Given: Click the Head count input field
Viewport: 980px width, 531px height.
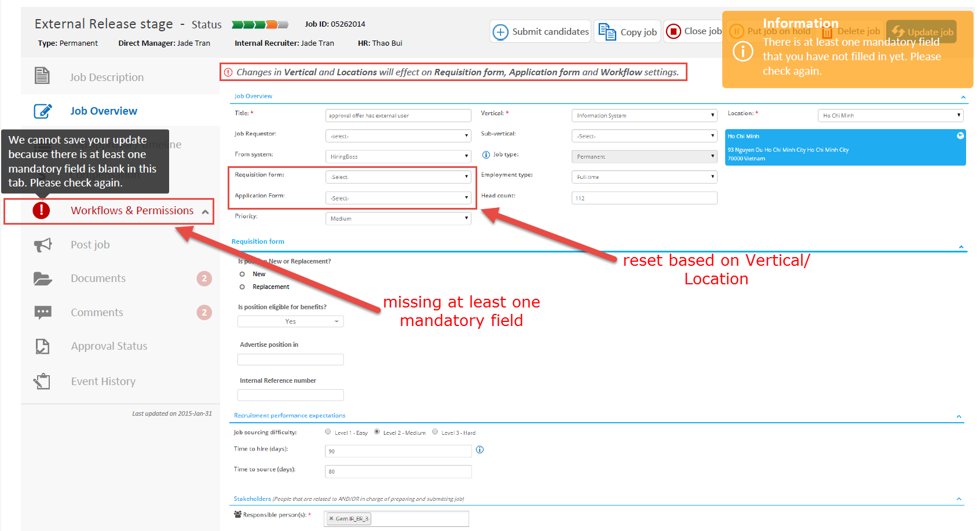Looking at the screenshot, I should click(x=644, y=198).
